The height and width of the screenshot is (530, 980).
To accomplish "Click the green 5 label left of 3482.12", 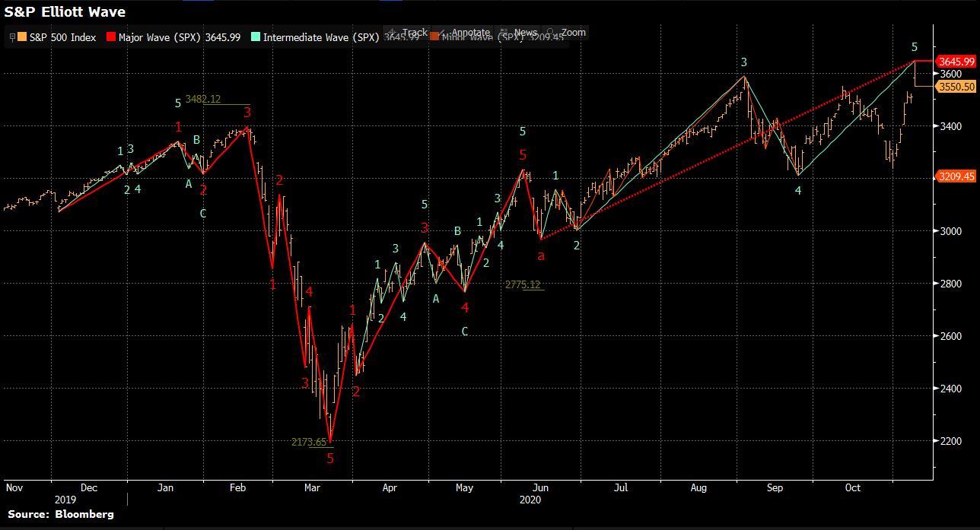I will tap(178, 103).
